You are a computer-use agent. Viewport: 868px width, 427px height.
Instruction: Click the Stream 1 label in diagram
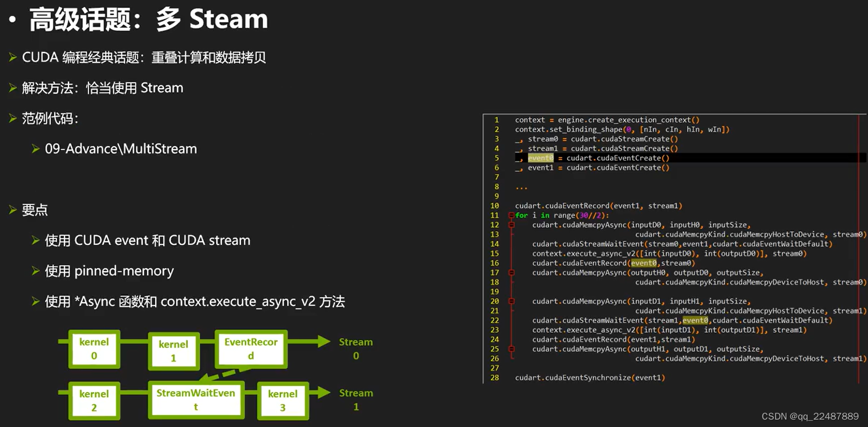(356, 400)
